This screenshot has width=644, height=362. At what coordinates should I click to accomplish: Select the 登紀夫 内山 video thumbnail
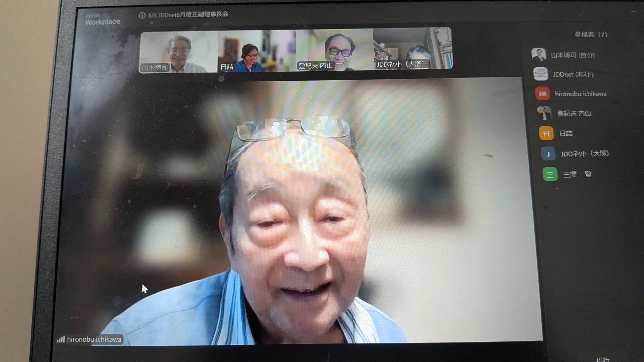pos(334,50)
